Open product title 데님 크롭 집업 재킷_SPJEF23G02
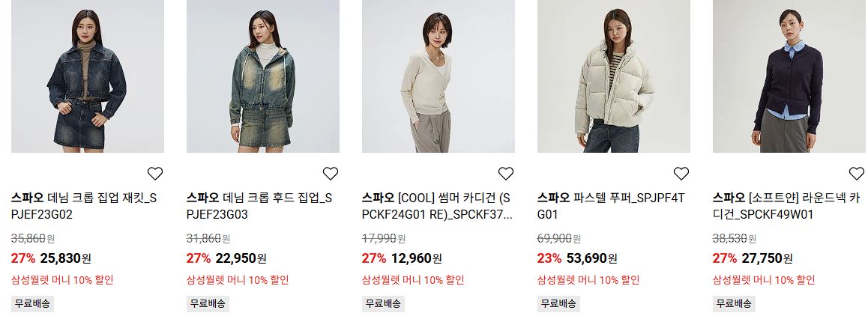Viewport: 868px width, 331px height. pyautogui.click(x=84, y=206)
